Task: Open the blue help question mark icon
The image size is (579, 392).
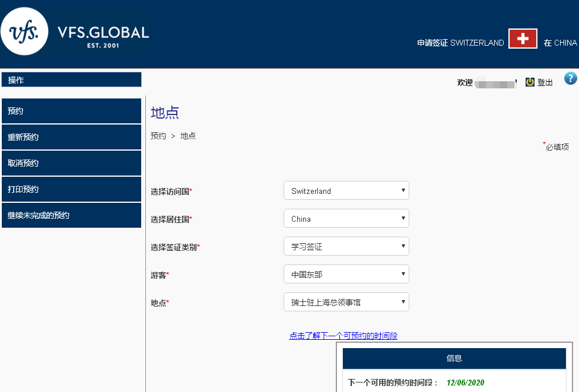Action: tap(570, 78)
